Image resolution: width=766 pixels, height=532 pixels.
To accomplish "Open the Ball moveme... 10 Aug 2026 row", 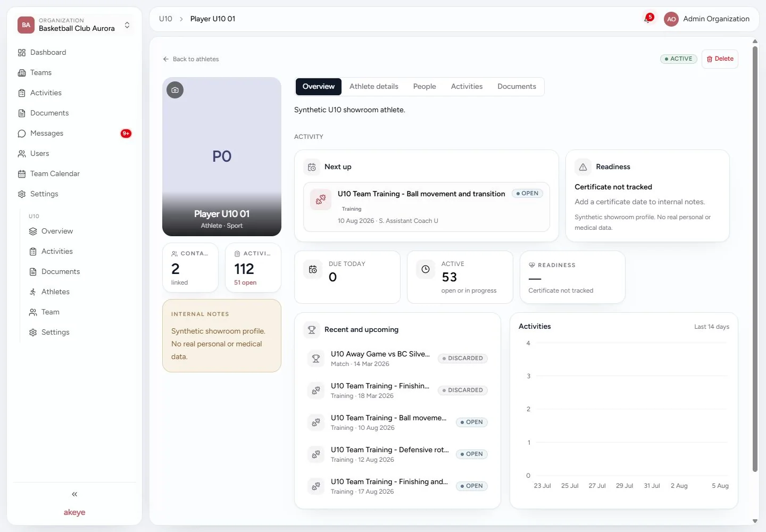I will 398,422.
